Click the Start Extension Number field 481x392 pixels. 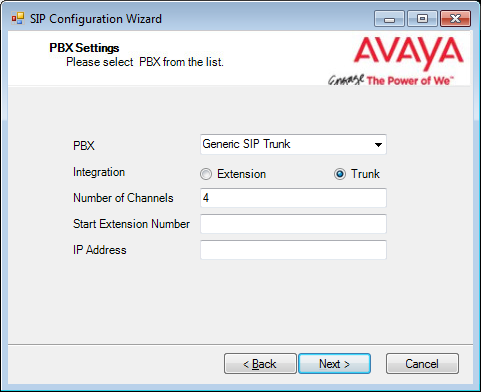293,224
